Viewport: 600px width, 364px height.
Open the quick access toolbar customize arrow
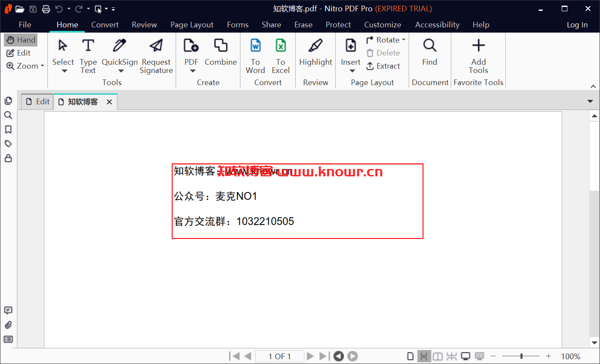tap(113, 9)
